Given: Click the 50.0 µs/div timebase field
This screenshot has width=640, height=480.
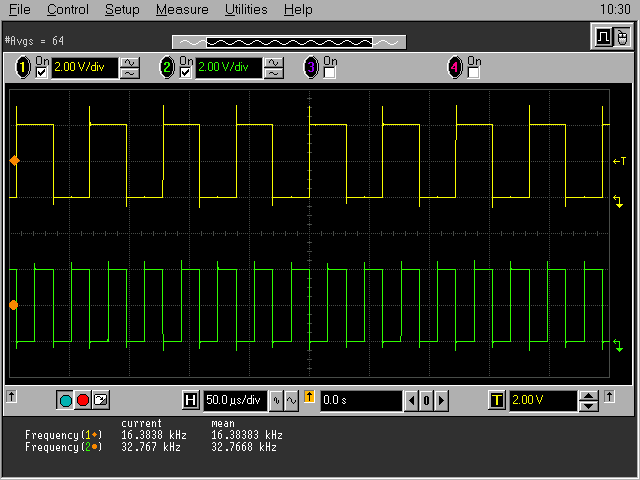Looking at the screenshot, I should click(235, 401).
